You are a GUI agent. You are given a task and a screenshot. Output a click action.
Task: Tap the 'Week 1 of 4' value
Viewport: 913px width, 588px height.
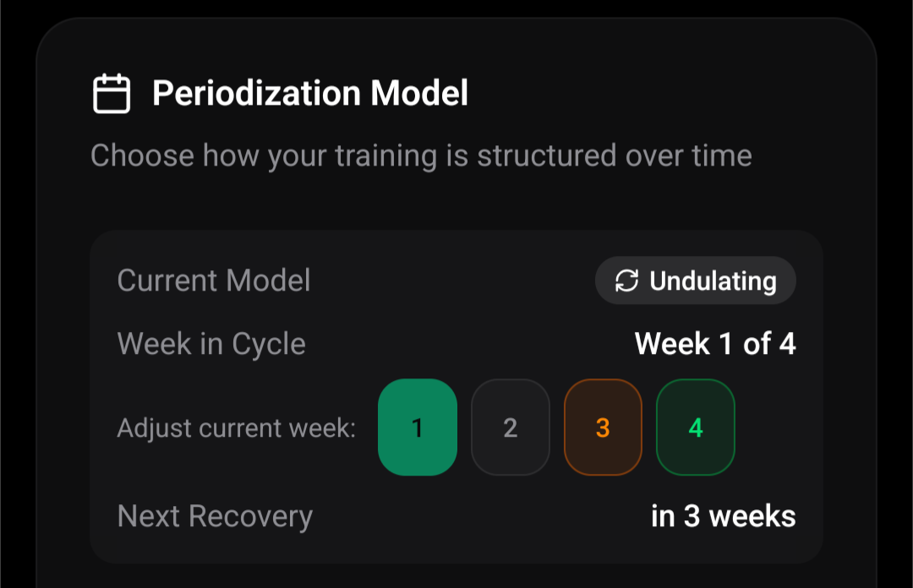(x=714, y=344)
